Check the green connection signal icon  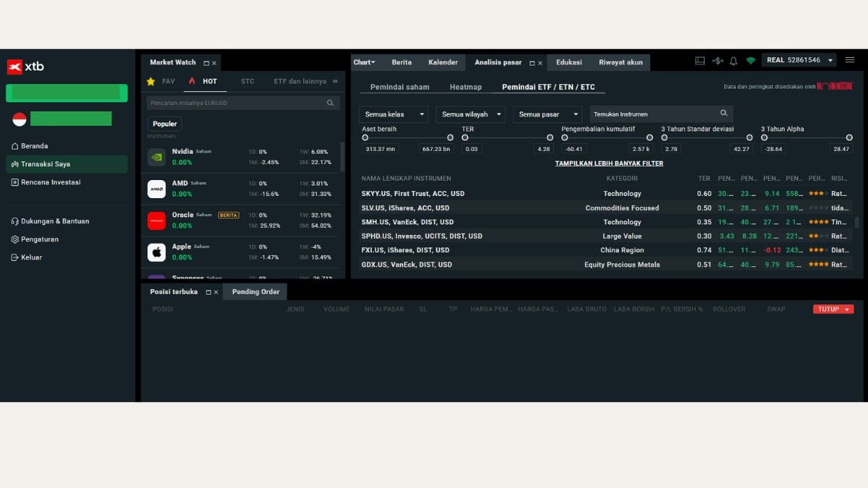751,61
